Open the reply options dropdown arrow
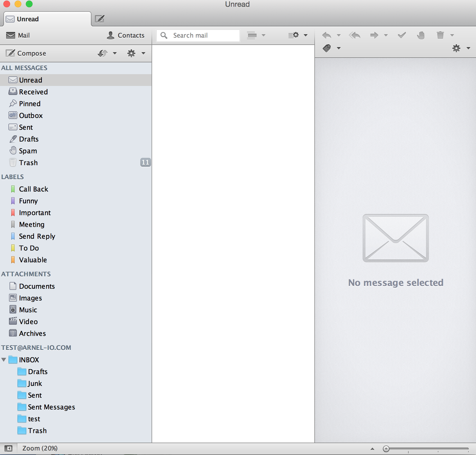This screenshot has height=455, width=476. pos(339,35)
